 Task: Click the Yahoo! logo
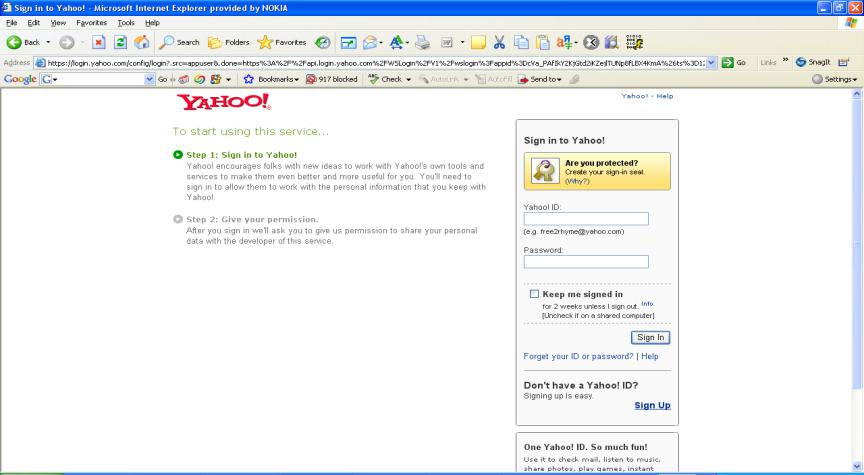223,102
